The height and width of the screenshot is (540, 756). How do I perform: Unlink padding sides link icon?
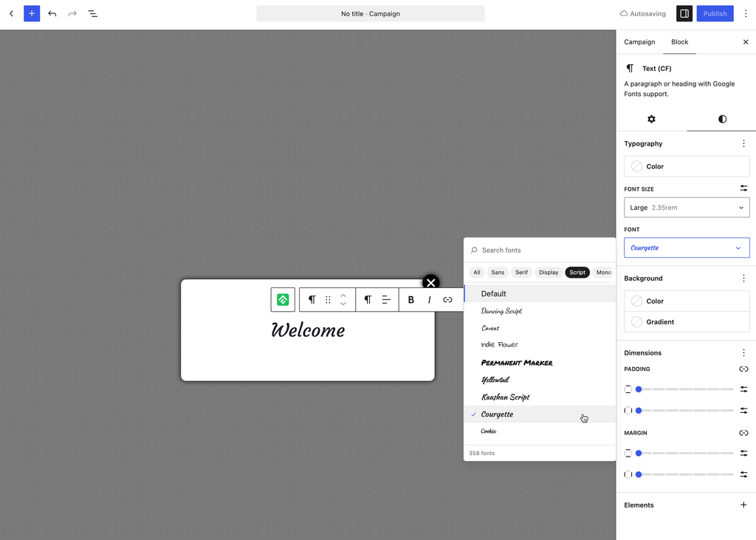pyautogui.click(x=743, y=369)
